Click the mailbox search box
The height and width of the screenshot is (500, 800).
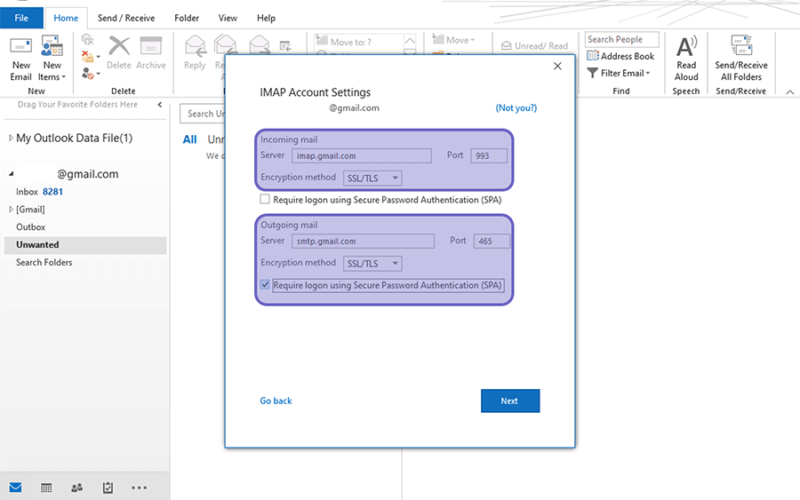click(x=203, y=113)
